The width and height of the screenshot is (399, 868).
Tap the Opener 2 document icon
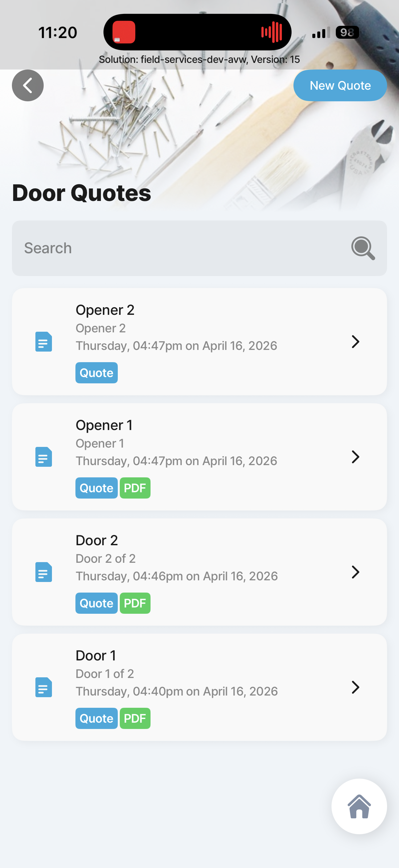[44, 342]
